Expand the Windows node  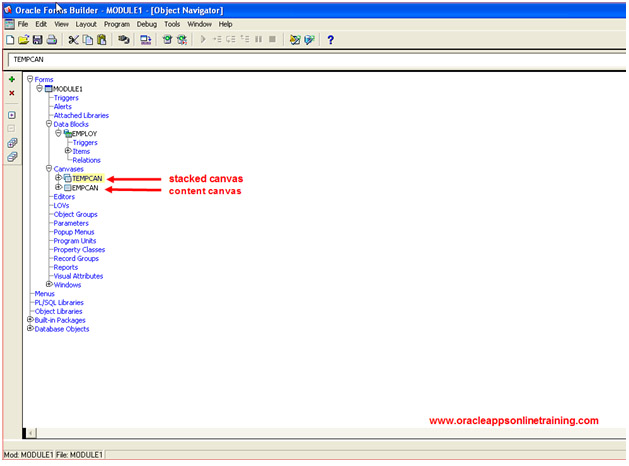pyautogui.click(x=49, y=284)
